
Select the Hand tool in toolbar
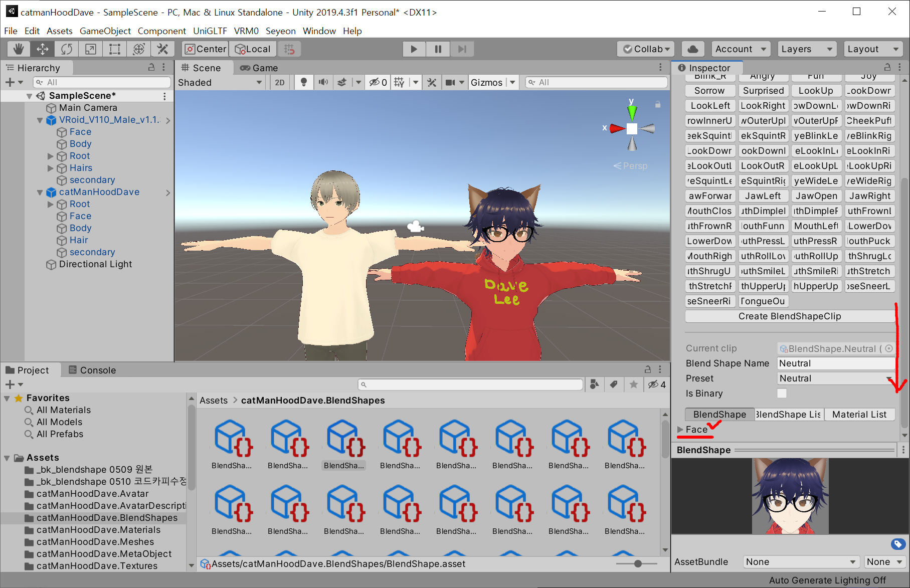click(x=19, y=49)
